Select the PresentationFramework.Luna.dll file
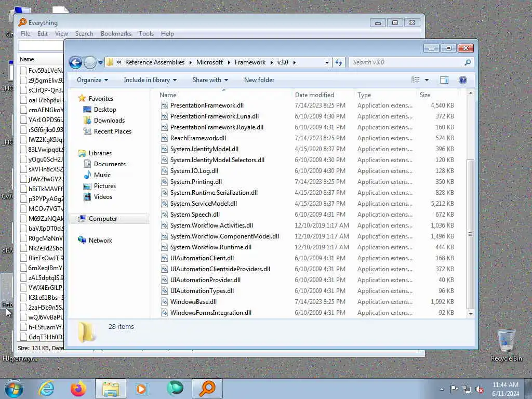 coord(215,116)
